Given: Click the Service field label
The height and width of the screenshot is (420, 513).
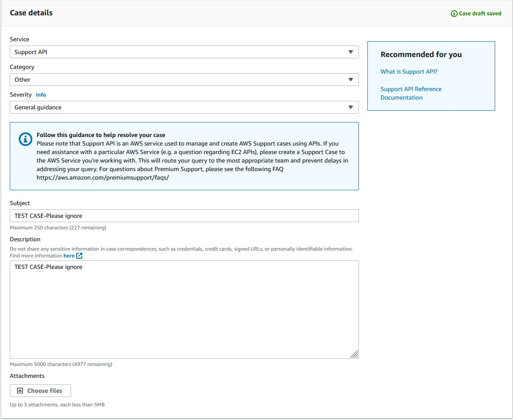Looking at the screenshot, I should [20, 39].
